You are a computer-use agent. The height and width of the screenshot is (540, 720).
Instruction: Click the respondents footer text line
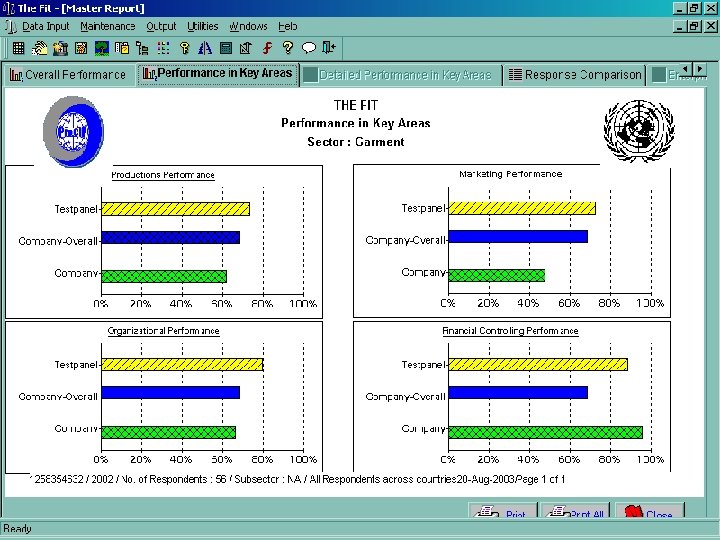point(297,479)
